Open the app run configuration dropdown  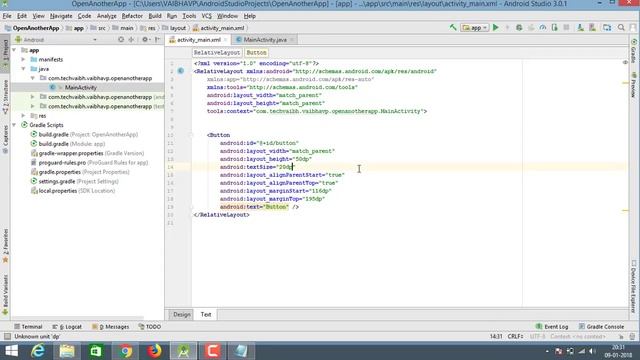point(475,28)
